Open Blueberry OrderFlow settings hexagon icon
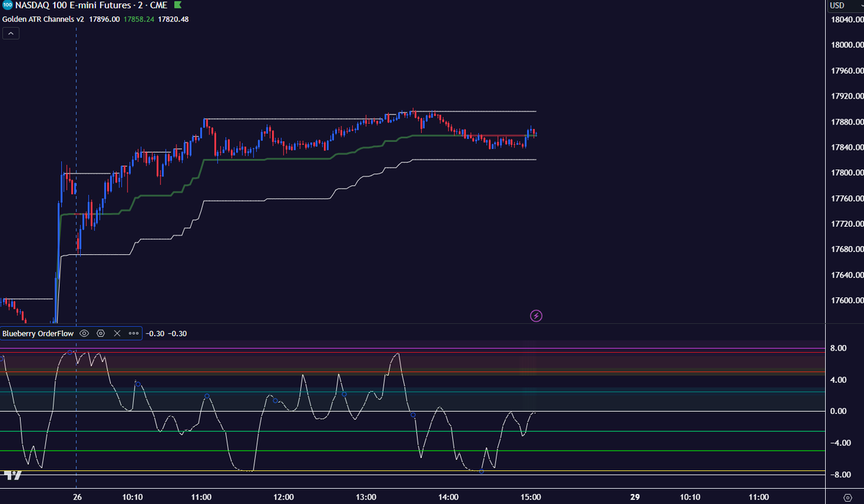The image size is (864, 504). pyautogui.click(x=101, y=333)
